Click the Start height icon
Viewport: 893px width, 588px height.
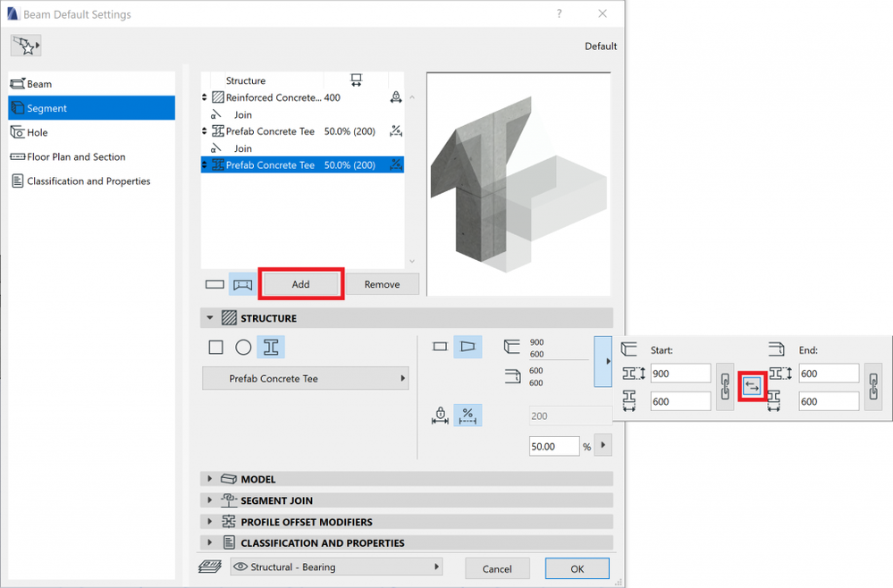point(633,374)
